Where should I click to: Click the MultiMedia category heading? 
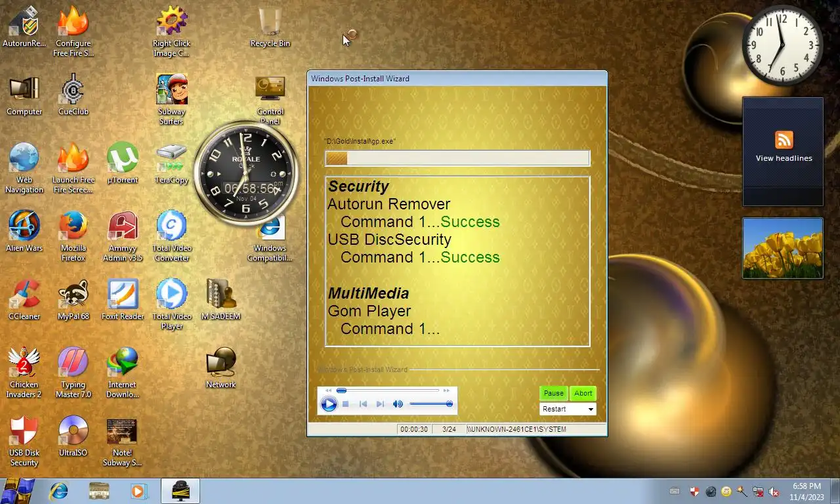coord(368,293)
